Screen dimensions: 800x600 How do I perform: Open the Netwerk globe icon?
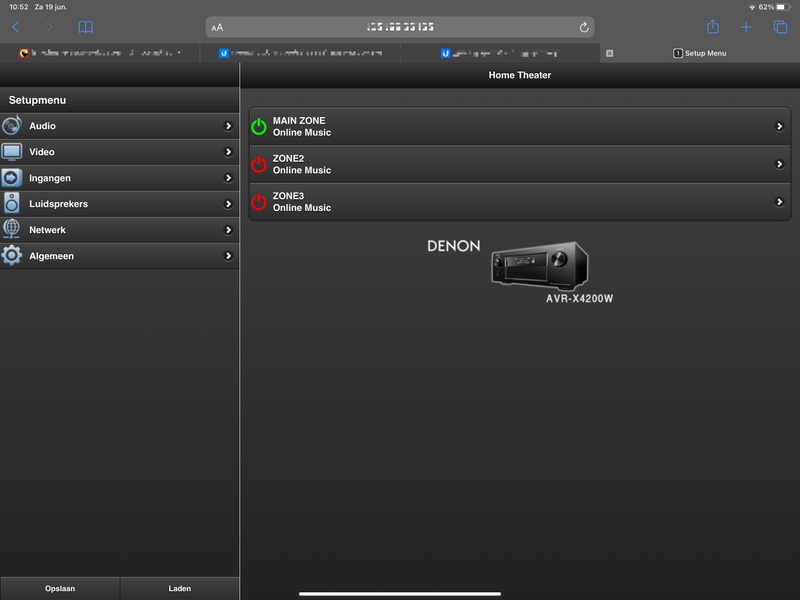click(11, 229)
